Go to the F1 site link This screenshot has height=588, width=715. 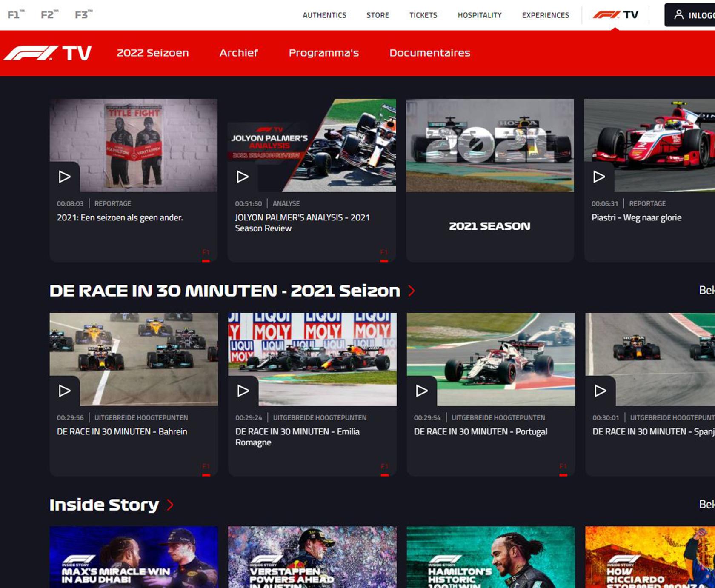[16, 15]
